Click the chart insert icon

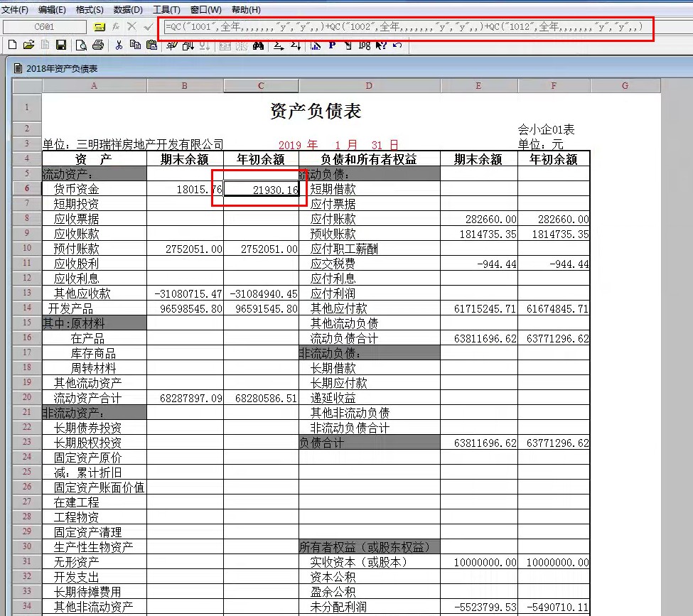[315, 45]
